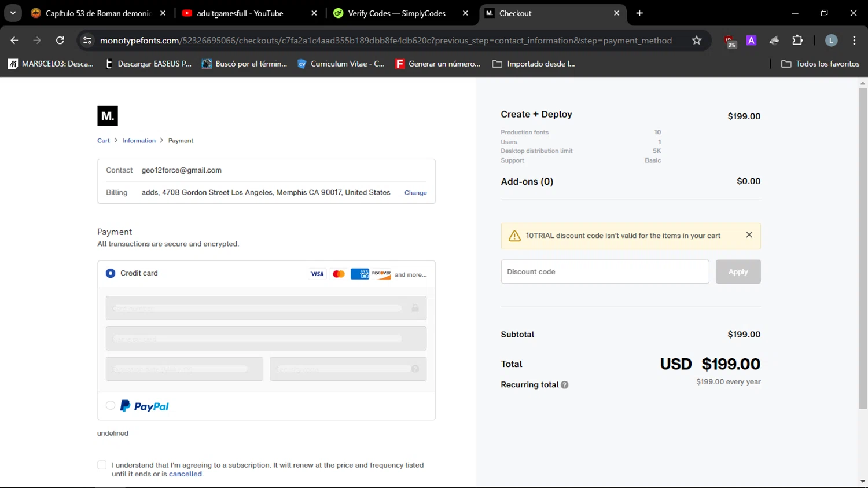Dismiss the 10TRIAL discount warning
Image resolution: width=868 pixels, height=488 pixels.
pos(749,234)
